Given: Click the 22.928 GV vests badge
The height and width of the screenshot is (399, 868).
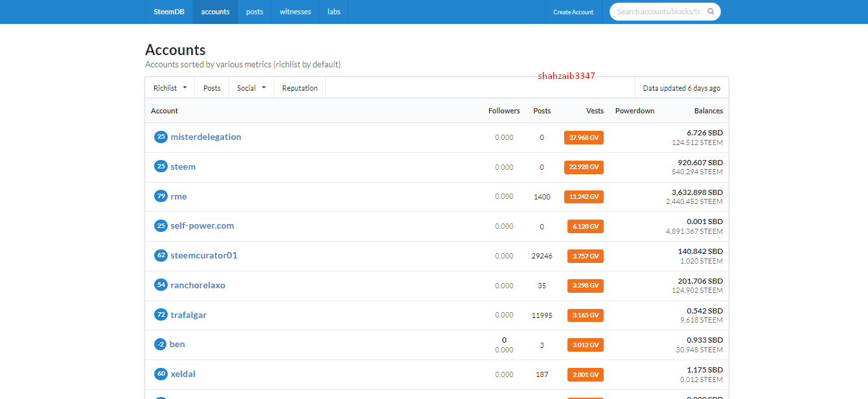Looking at the screenshot, I should click(584, 167).
